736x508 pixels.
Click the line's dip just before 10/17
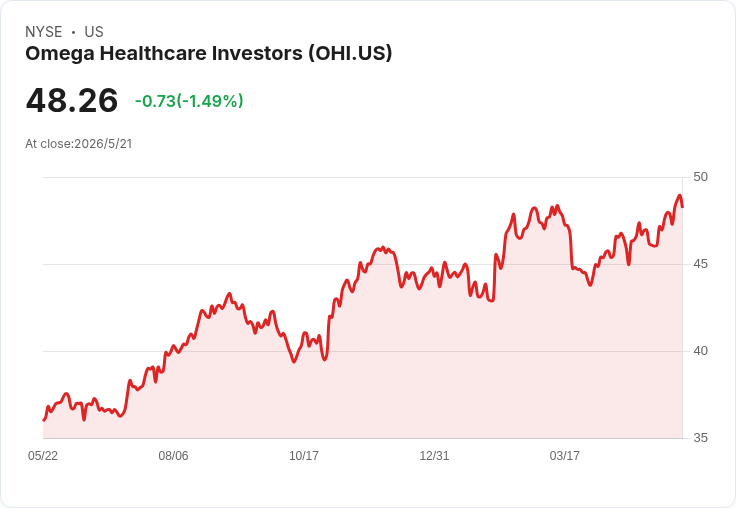click(x=294, y=362)
